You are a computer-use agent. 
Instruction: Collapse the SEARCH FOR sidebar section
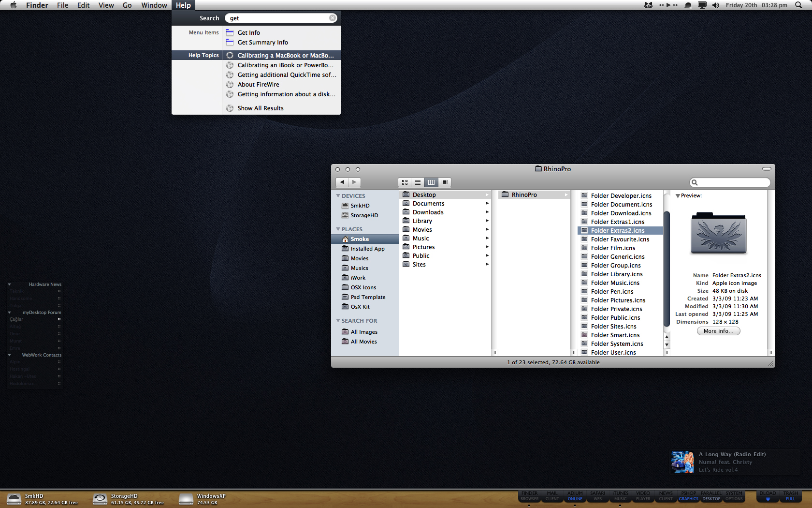338,321
